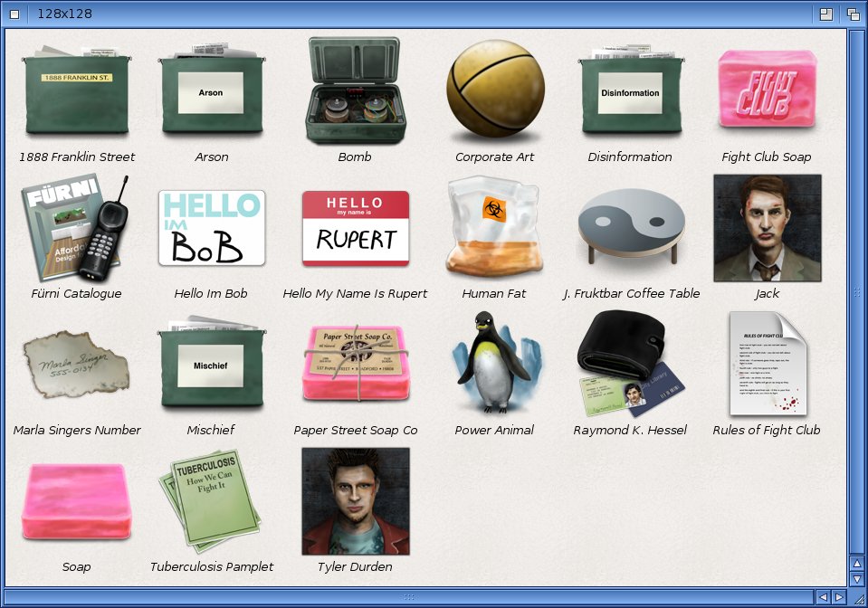
Task: Click the green Tuberculosis pamphlet icon
Action: (210, 500)
